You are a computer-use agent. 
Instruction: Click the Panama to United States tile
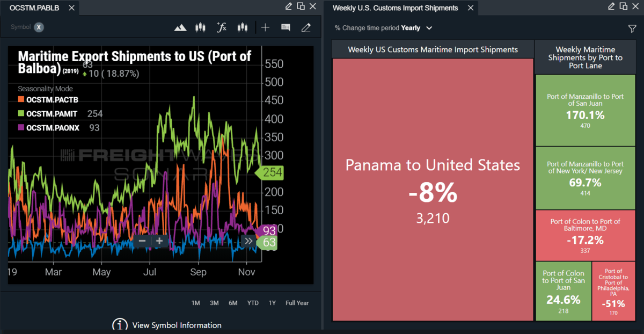(x=433, y=190)
